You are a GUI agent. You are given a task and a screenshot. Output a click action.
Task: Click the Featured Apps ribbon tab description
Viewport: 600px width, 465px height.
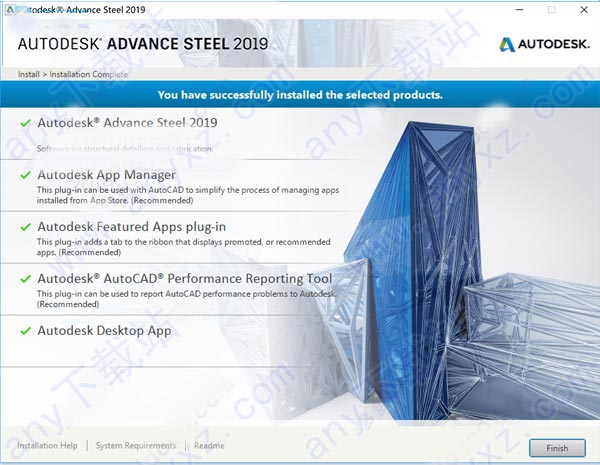tap(184, 247)
